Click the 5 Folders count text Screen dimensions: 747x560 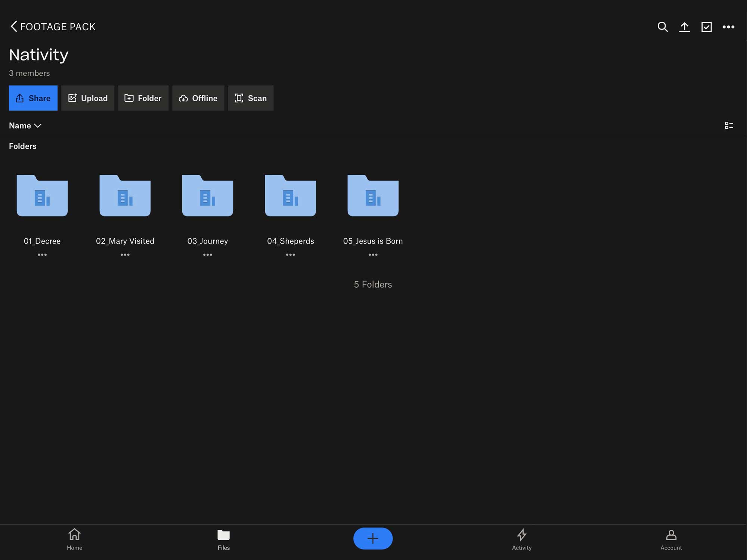[373, 284]
